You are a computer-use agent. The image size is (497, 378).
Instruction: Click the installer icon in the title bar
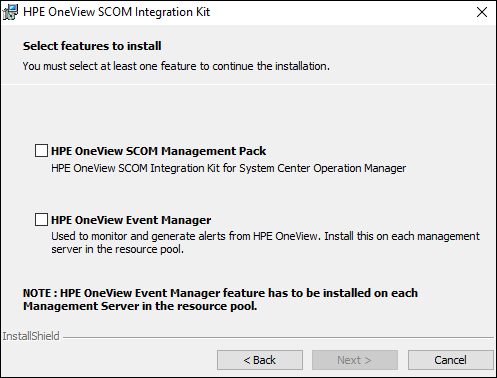[10, 12]
